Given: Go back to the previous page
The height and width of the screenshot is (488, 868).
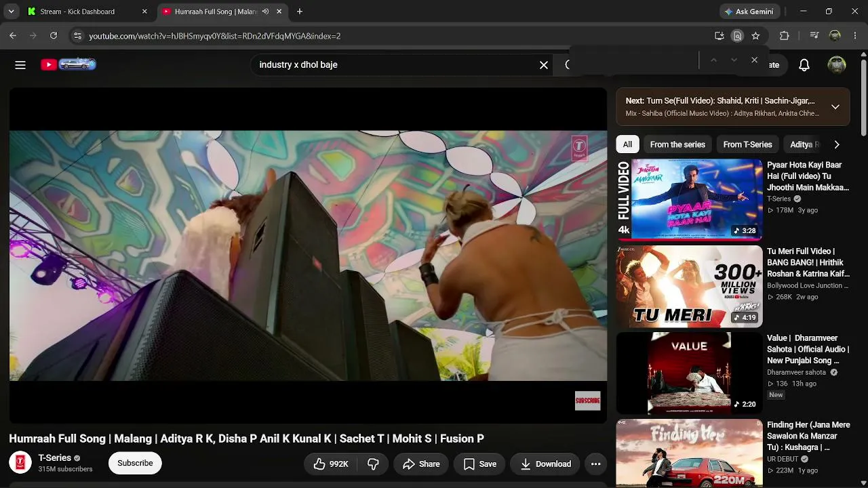Looking at the screenshot, I should [x=13, y=36].
